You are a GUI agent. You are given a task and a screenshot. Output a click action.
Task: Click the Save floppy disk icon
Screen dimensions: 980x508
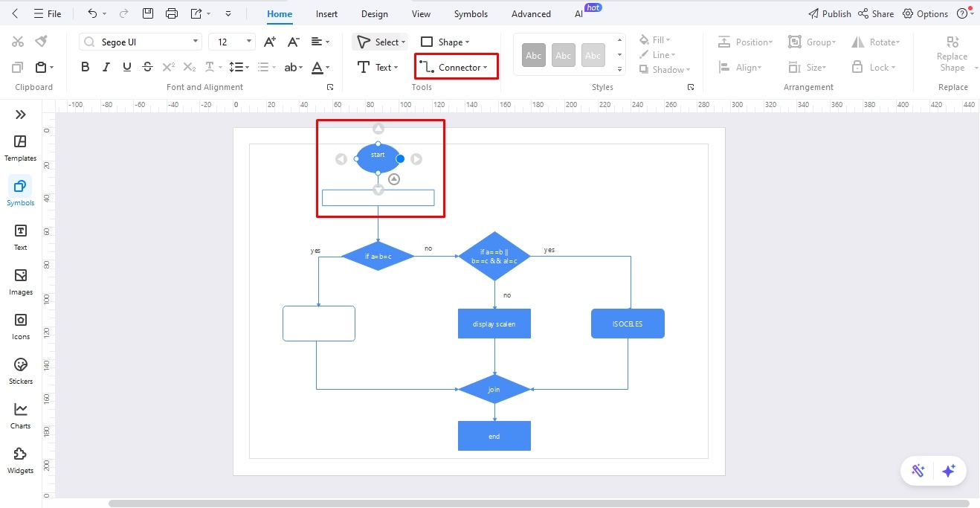[148, 13]
